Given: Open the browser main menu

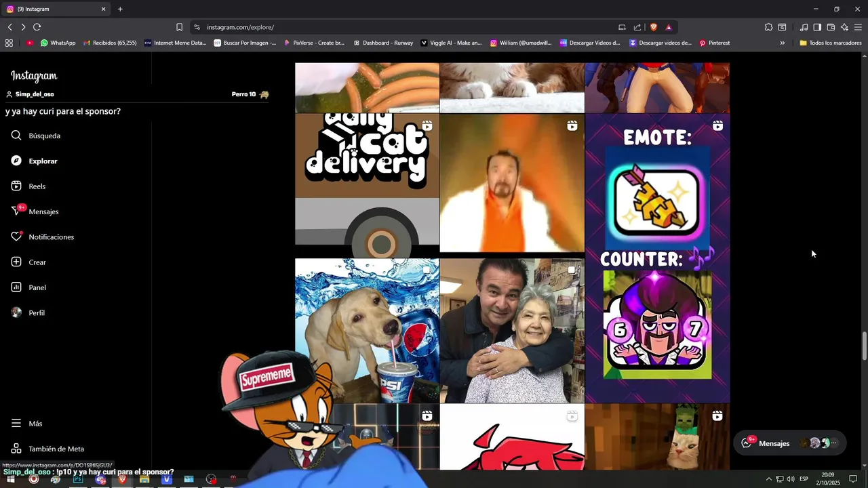Looking at the screenshot, I should pyautogui.click(x=858, y=27).
